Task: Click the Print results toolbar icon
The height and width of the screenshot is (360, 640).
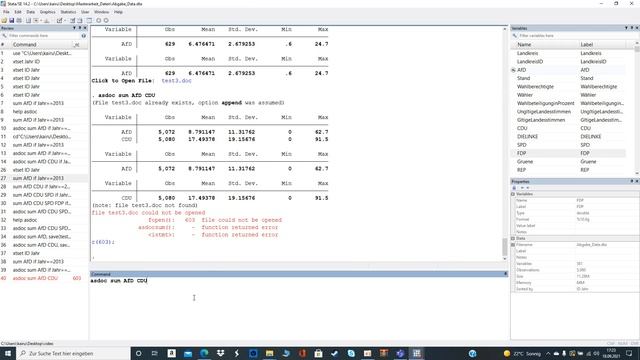Action: pos(19,20)
